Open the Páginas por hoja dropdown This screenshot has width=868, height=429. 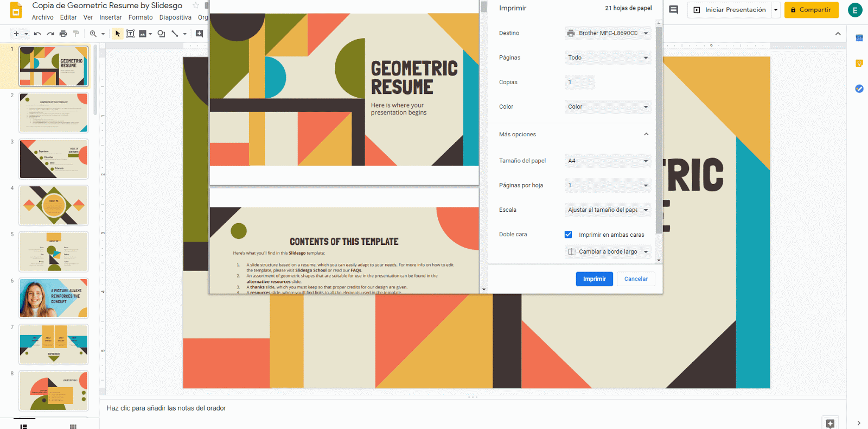608,185
